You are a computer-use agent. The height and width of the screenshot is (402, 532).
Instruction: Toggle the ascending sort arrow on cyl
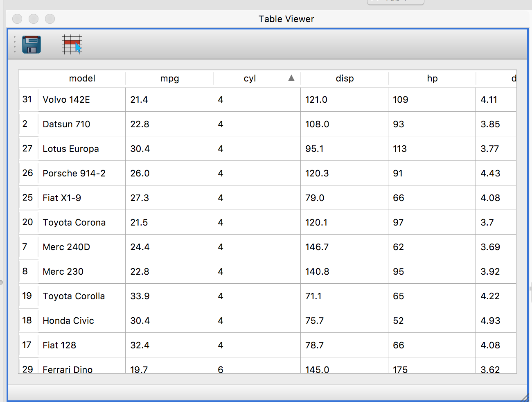coord(291,78)
